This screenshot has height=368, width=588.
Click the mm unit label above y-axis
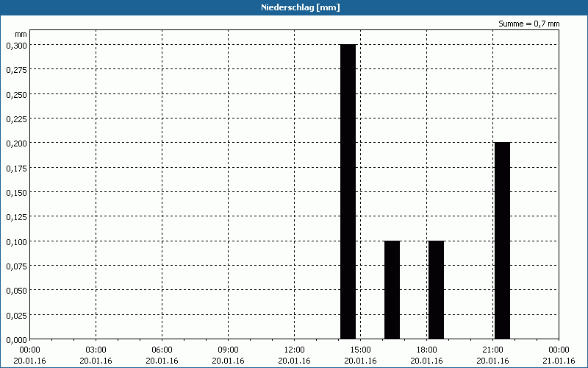[21, 34]
